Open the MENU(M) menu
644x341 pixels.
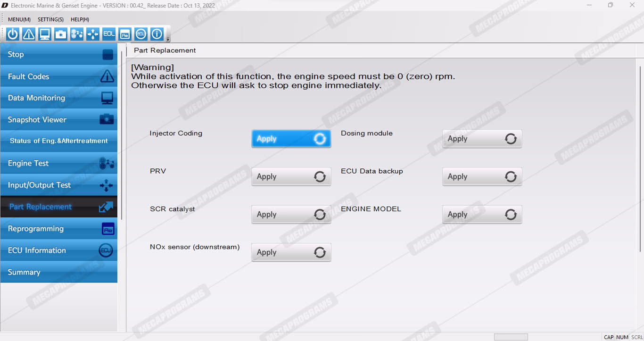[19, 19]
